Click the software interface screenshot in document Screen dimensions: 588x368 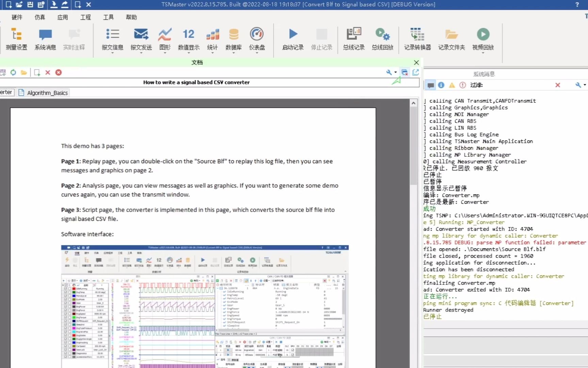pyautogui.click(x=205, y=306)
